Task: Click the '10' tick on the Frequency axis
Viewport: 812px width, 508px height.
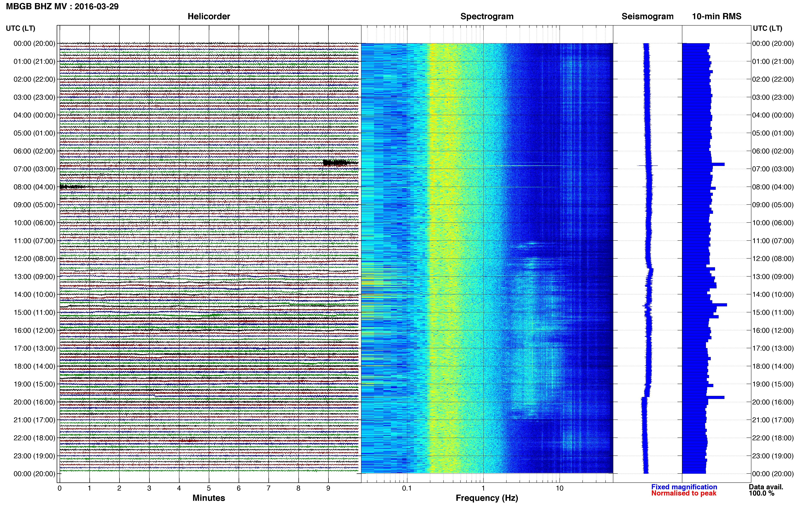Action: 559,488
